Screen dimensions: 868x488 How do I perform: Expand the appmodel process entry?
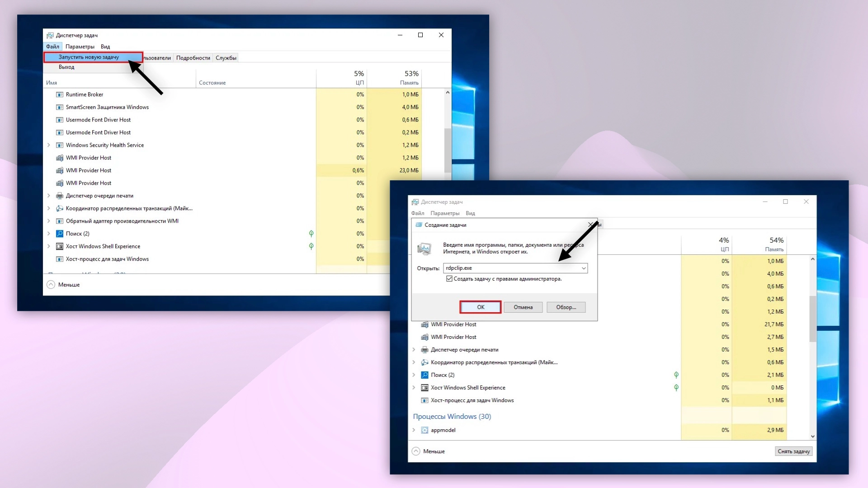[x=414, y=430]
